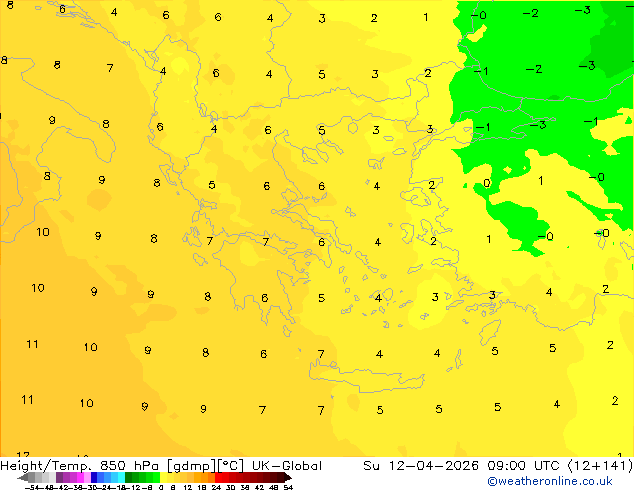
Task: Click the '(12+141)' forecast offset text
Action: coord(601,466)
